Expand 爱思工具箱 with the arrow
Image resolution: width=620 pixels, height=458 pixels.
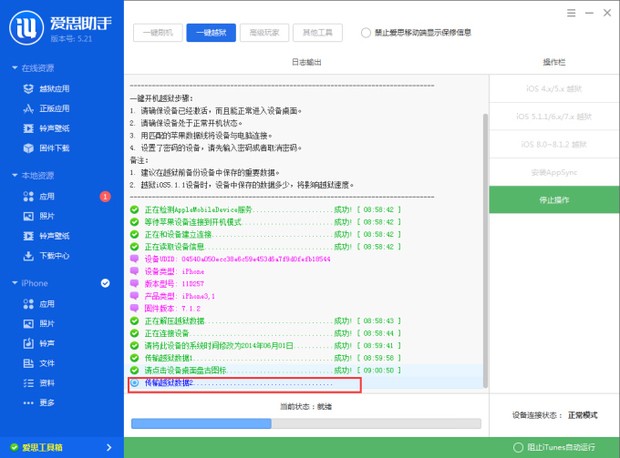pos(109,447)
